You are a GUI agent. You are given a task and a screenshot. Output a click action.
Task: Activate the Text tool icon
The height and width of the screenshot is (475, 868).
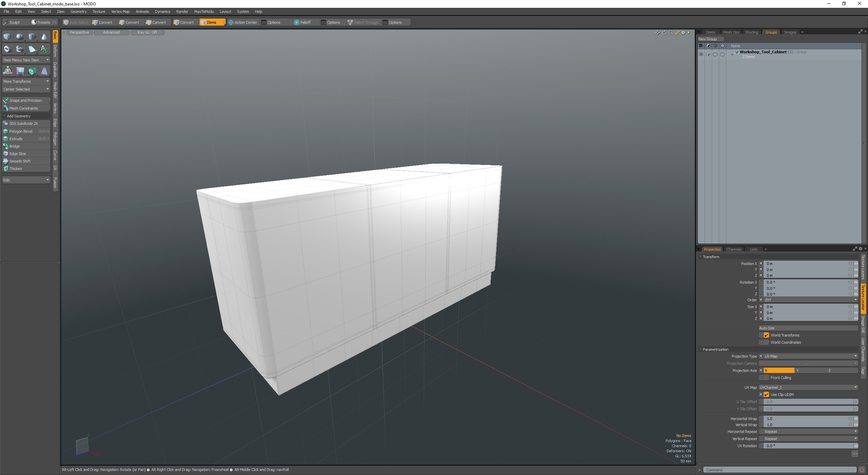pyautogui.click(x=44, y=49)
